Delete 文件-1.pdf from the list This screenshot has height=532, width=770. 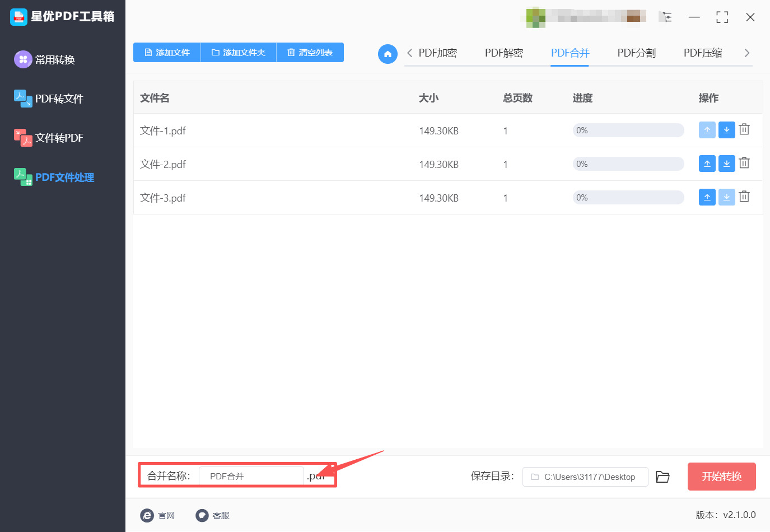744,129
